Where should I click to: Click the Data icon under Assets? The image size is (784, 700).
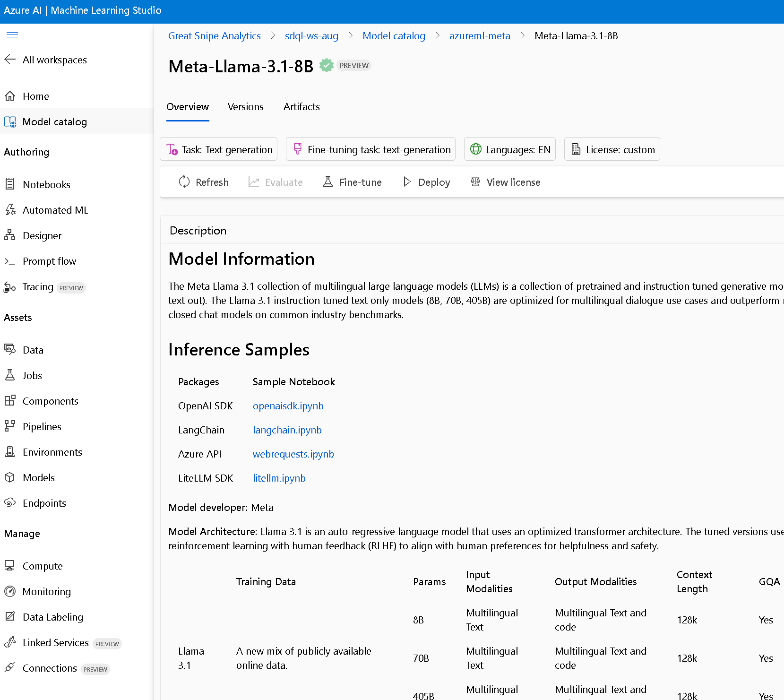(10, 349)
